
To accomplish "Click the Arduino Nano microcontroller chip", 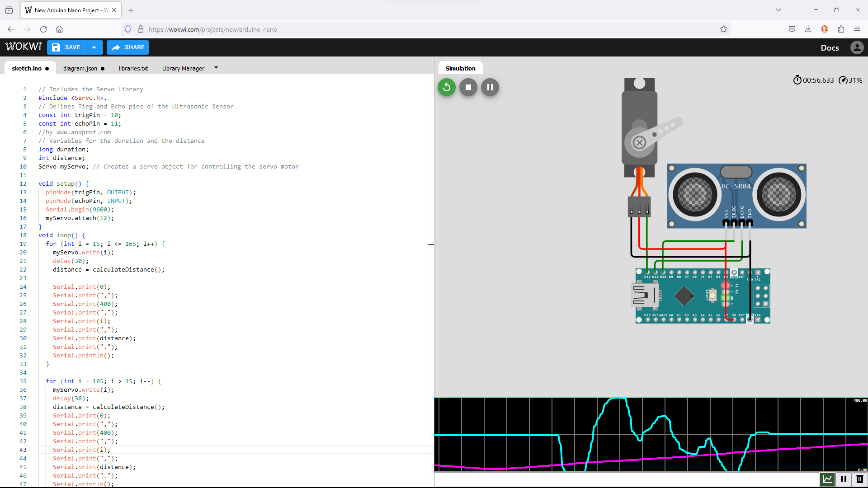I will coord(684,296).
